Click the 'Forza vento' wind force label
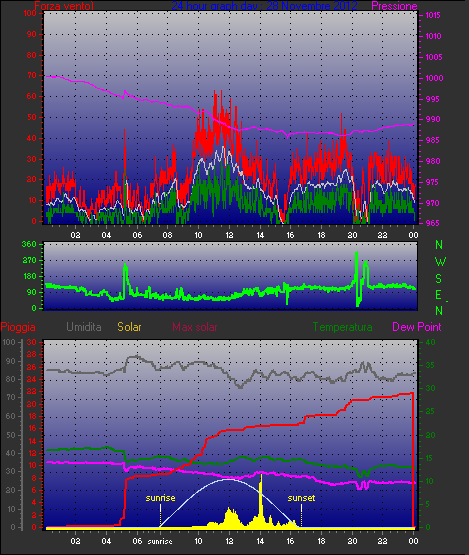The height and width of the screenshot is (555, 469). 64,6
